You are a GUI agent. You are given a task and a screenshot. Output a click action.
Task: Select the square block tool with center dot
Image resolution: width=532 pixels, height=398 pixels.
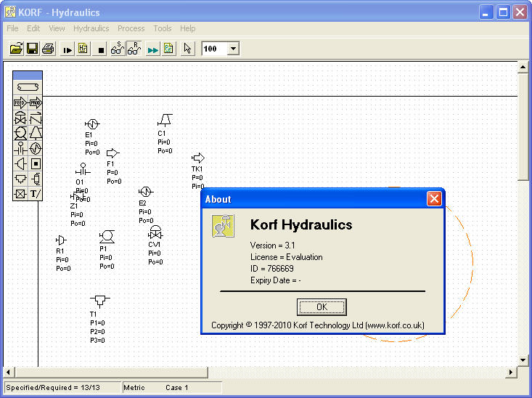tap(36, 163)
